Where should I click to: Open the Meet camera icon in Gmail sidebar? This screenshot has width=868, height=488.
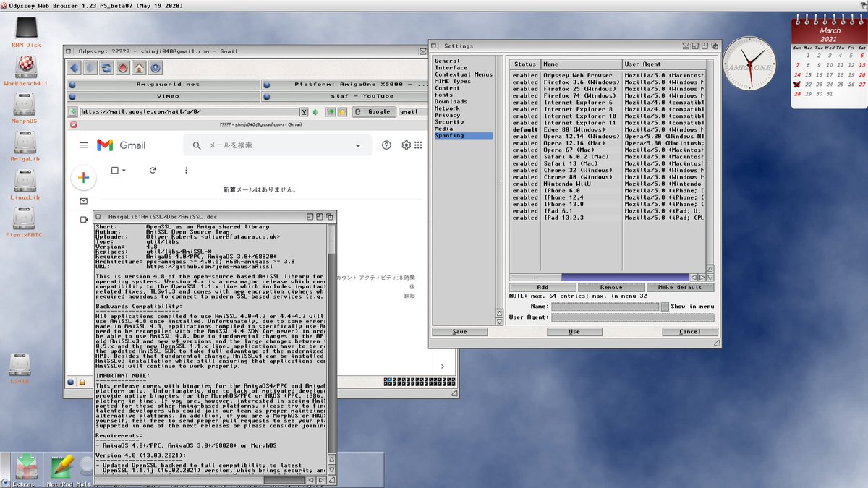tap(83, 219)
